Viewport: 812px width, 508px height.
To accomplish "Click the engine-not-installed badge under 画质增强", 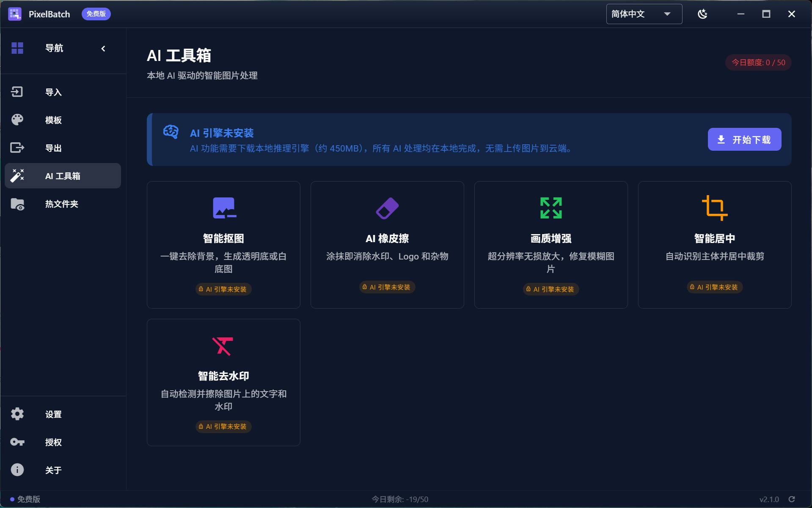I will [551, 289].
